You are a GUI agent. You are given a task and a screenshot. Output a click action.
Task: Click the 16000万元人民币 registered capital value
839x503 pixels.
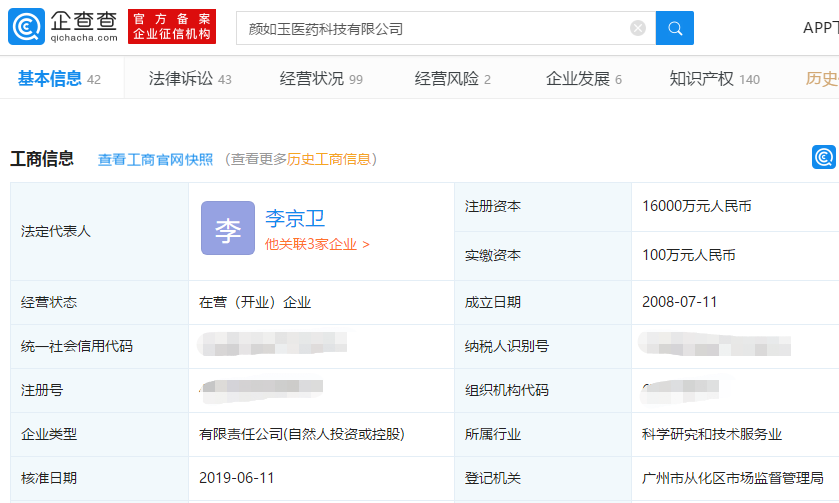click(697, 206)
